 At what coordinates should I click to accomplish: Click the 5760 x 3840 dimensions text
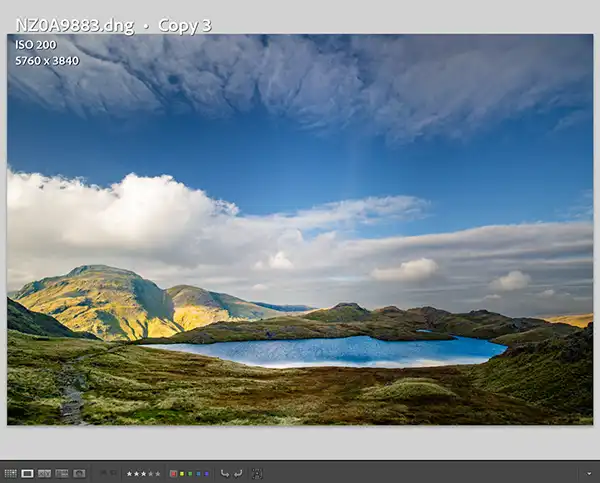pyautogui.click(x=47, y=61)
